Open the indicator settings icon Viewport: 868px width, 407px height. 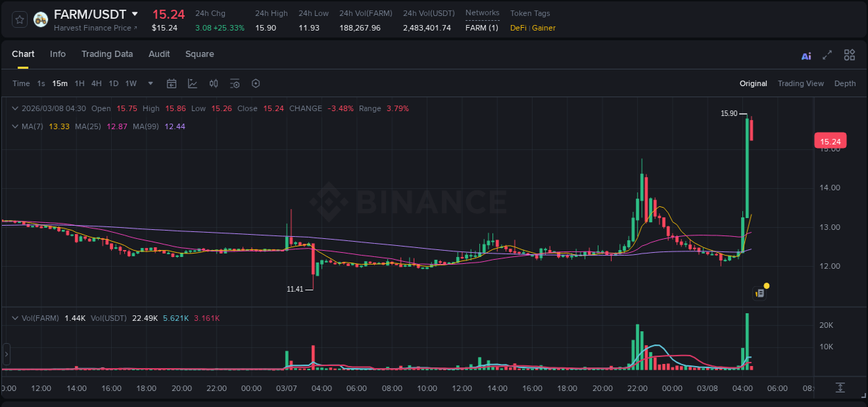[234, 83]
